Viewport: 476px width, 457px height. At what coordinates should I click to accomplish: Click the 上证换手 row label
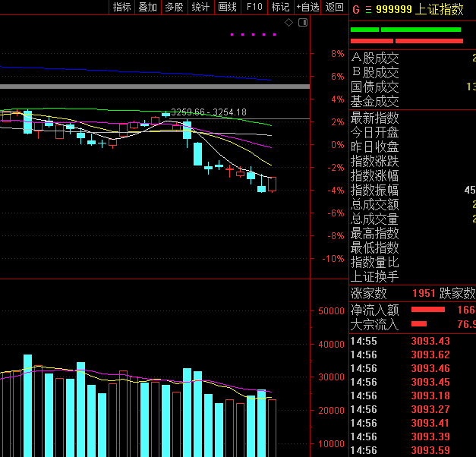(374, 276)
